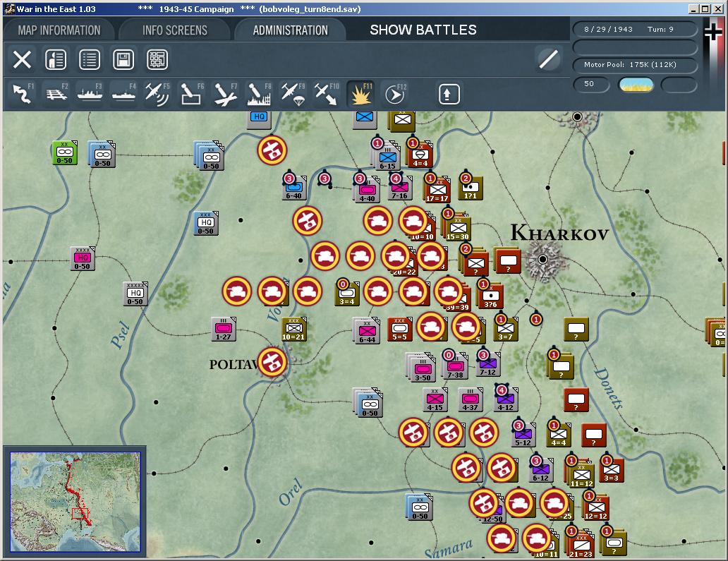The image size is (728, 561).
Task: Select the F10 air transfer plane icon
Action: point(327,93)
